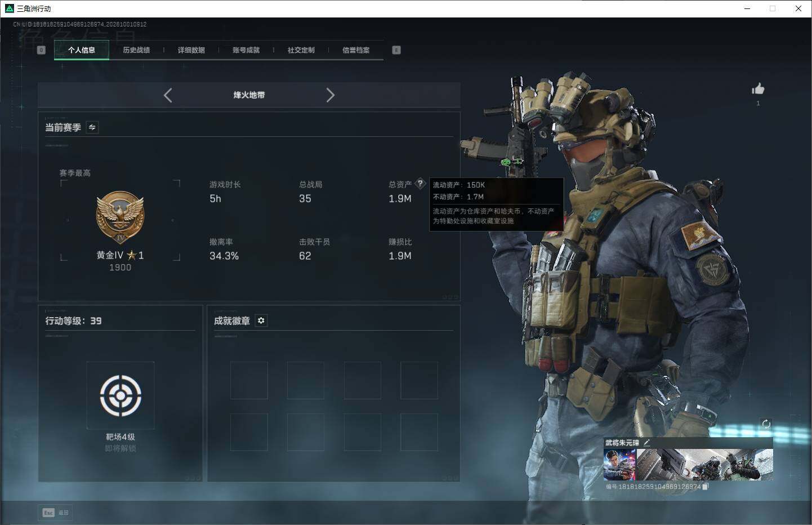
Task: Go to the 账号成就 tab
Action: coord(246,50)
